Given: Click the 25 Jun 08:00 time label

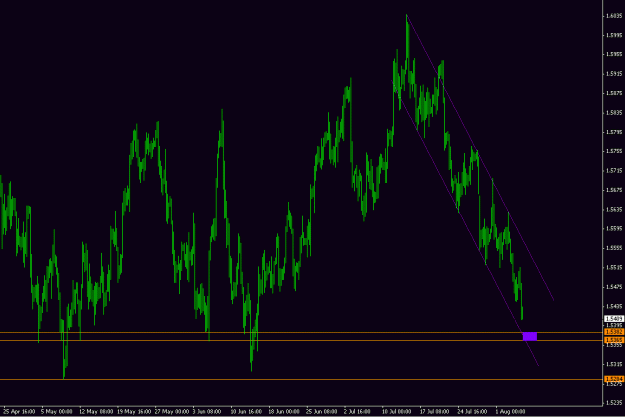Looking at the screenshot, I should pos(321,411).
